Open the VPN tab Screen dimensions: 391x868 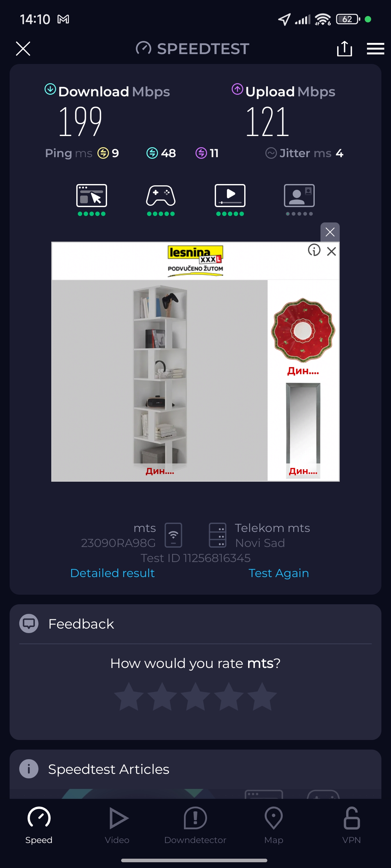(x=352, y=825)
